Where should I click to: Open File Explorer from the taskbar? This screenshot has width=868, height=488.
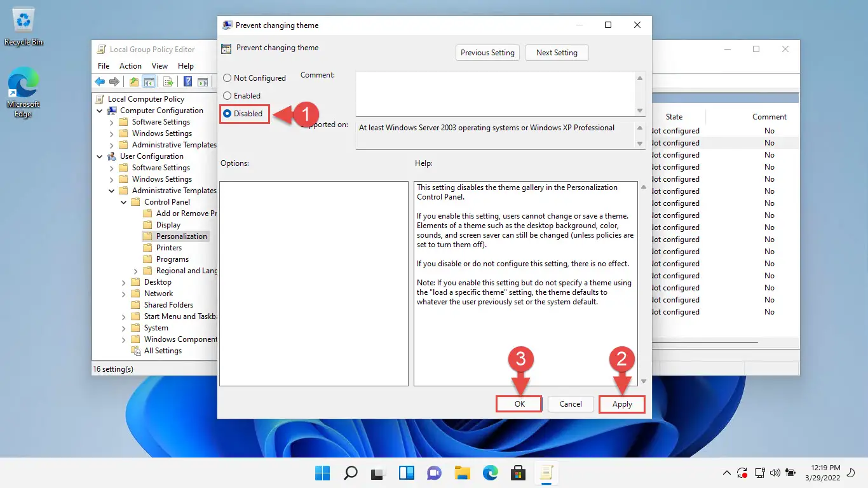462,473
